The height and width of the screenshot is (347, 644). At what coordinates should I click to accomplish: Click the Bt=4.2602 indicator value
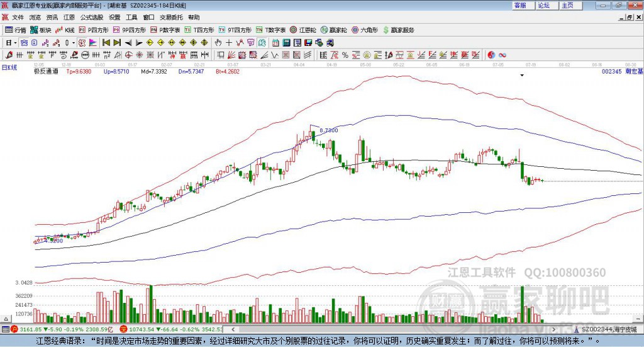click(x=228, y=72)
